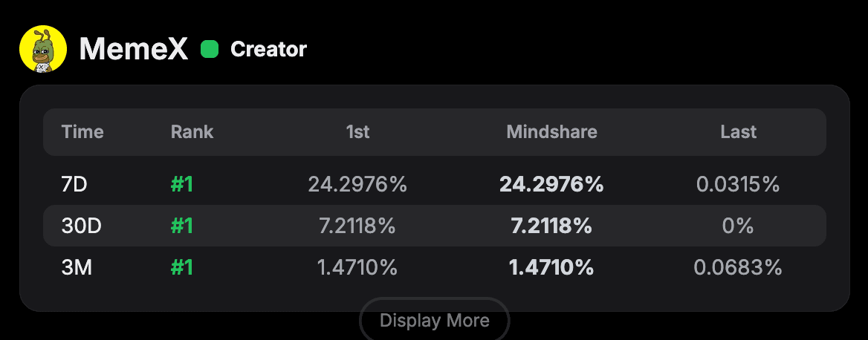The height and width of the screenshot is (340, 868).
Task: Click the green #1 rank for 3M
Action: 181,267
